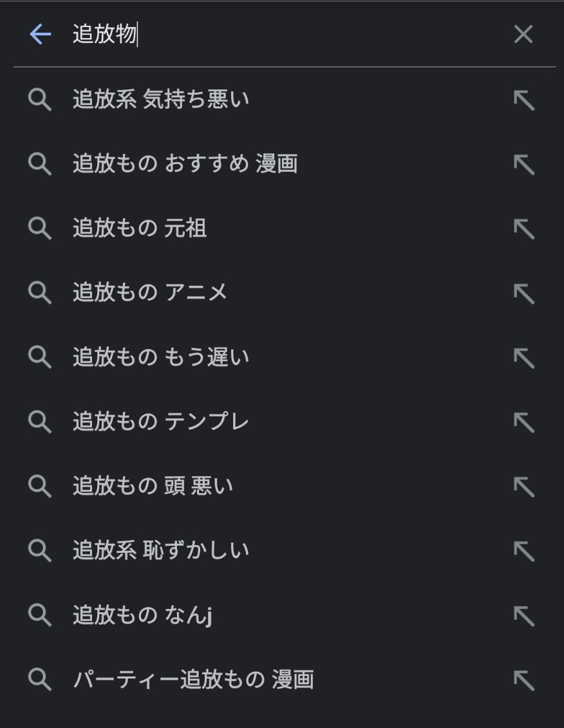The width and height of the screenshot is (564, 728).
Task: Clear the search text with X
Action: coord(523,35)
